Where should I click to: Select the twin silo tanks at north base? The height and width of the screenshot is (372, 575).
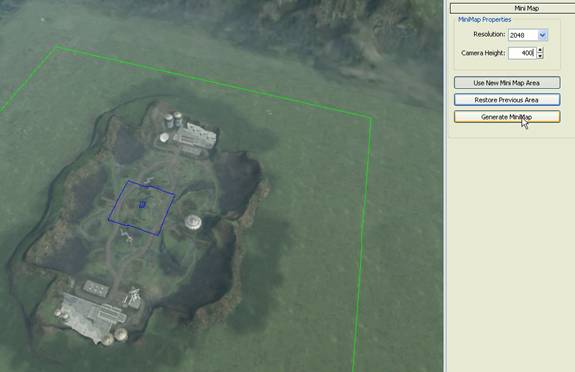pyautogui.click(x=173, y=120)
